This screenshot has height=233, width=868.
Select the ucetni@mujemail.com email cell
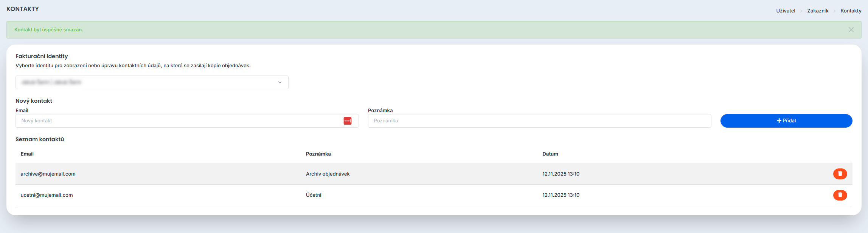(x=47, y=195)
